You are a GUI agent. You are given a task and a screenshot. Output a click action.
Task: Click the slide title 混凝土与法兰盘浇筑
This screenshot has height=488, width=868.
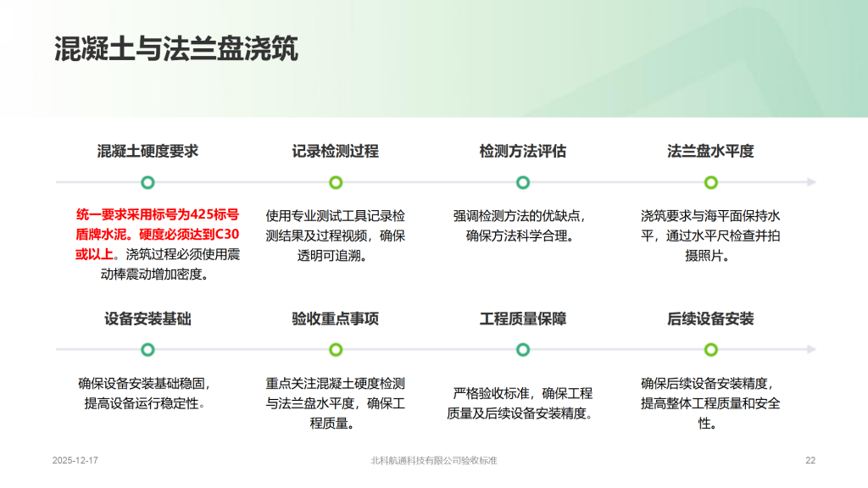tap(175, 48)
